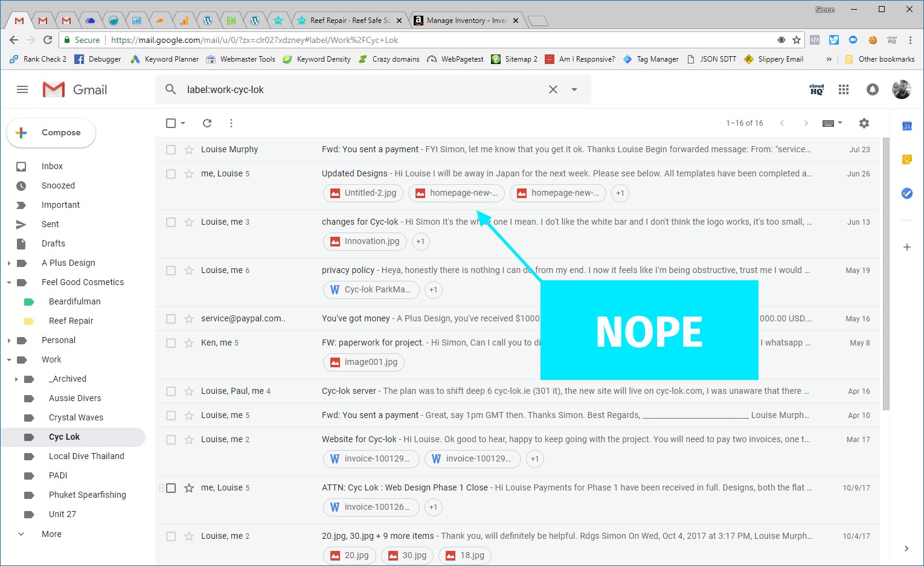The width and height of the screenshot is (924, 566).
Task: Open the Chrome three-dot menu
Action: tap(910, 40)
